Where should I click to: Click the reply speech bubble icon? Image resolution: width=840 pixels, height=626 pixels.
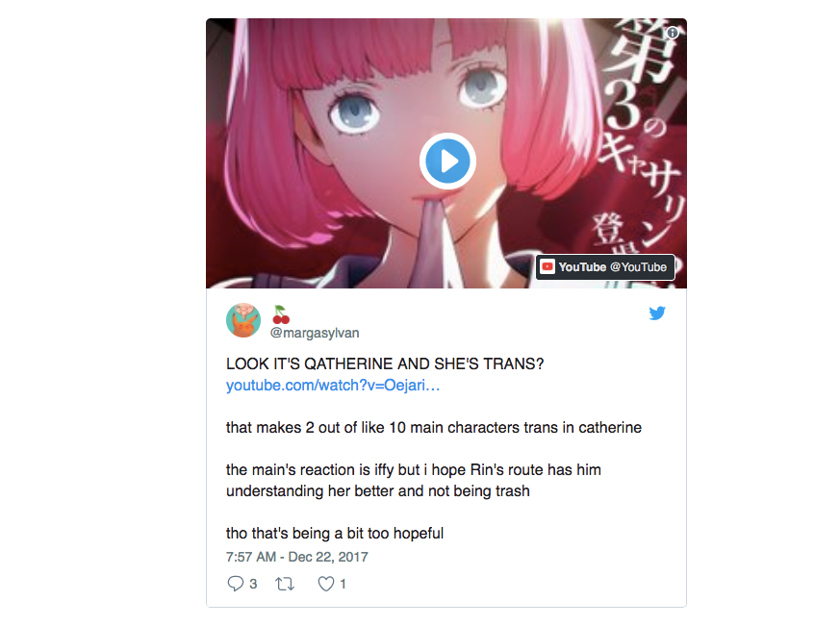click(235, 584)
